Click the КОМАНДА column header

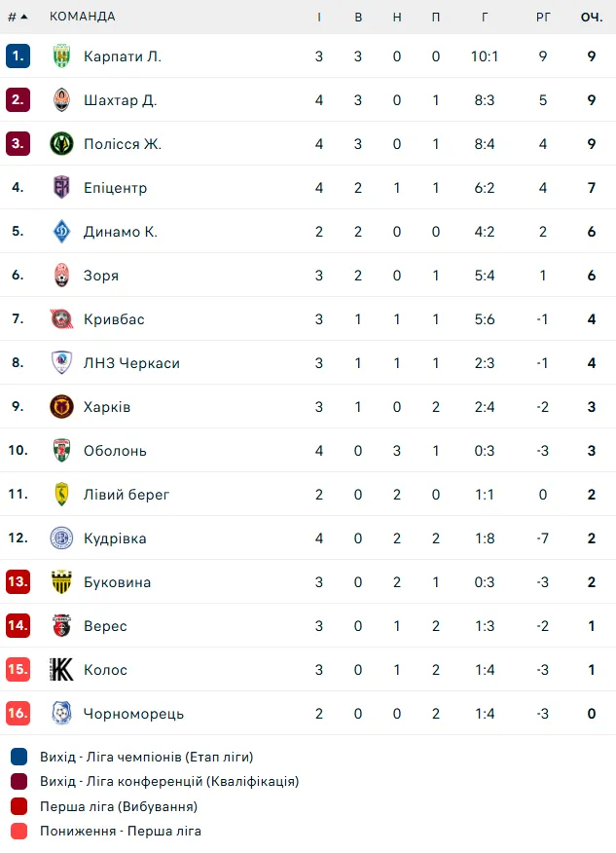pos(82,17)
